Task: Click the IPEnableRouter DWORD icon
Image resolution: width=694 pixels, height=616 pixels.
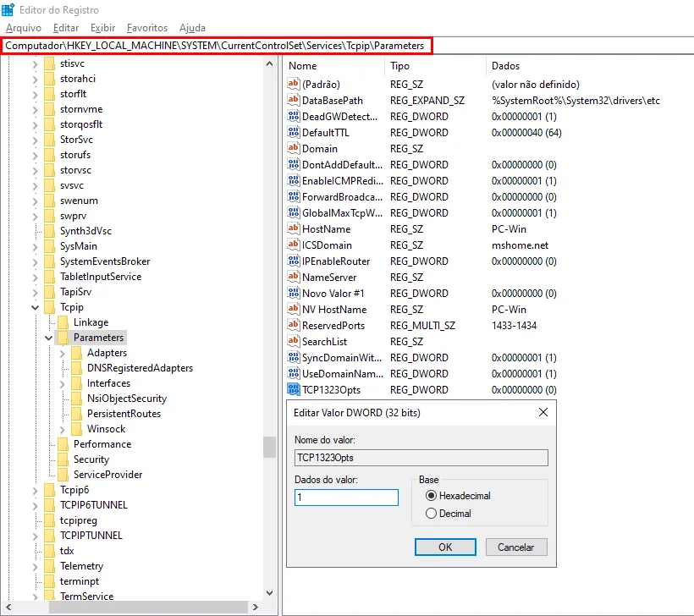Action: [293, 261]
